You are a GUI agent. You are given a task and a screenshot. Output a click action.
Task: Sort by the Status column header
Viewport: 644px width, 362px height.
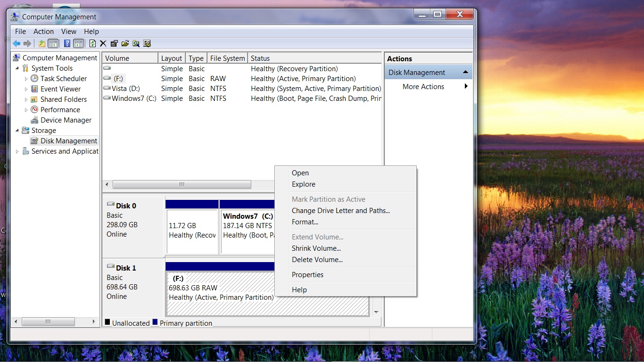[314, 58]
